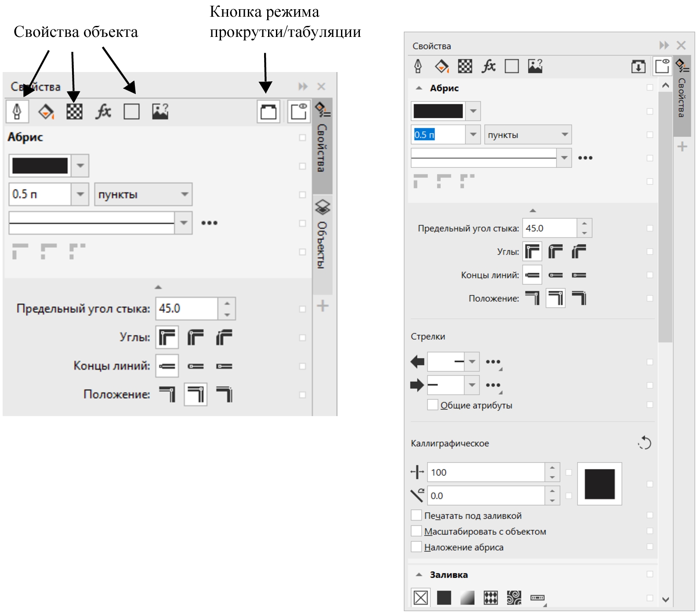Choose Uniform fill solid square icon

(x=444, y=598)
